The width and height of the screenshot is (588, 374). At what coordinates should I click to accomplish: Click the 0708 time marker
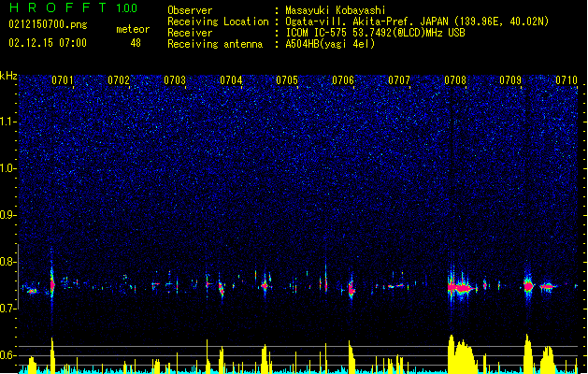455,80
